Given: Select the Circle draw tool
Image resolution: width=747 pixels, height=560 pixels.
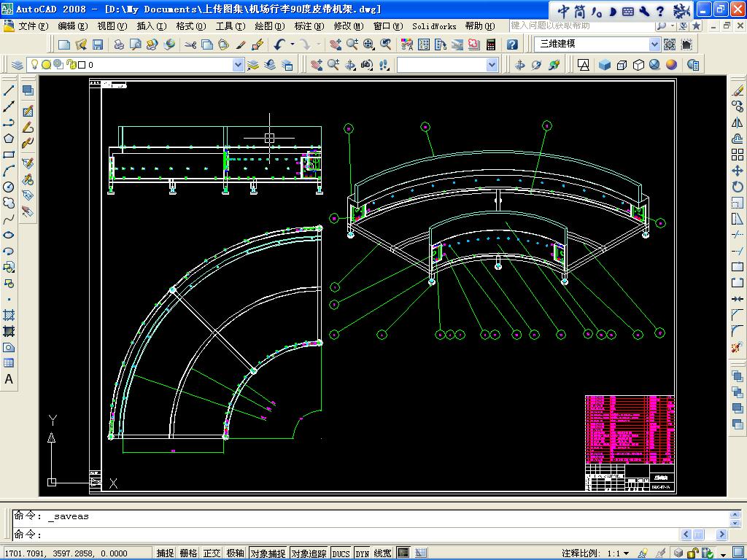Looking at the screenshot, I should click(x=9, y=187).
